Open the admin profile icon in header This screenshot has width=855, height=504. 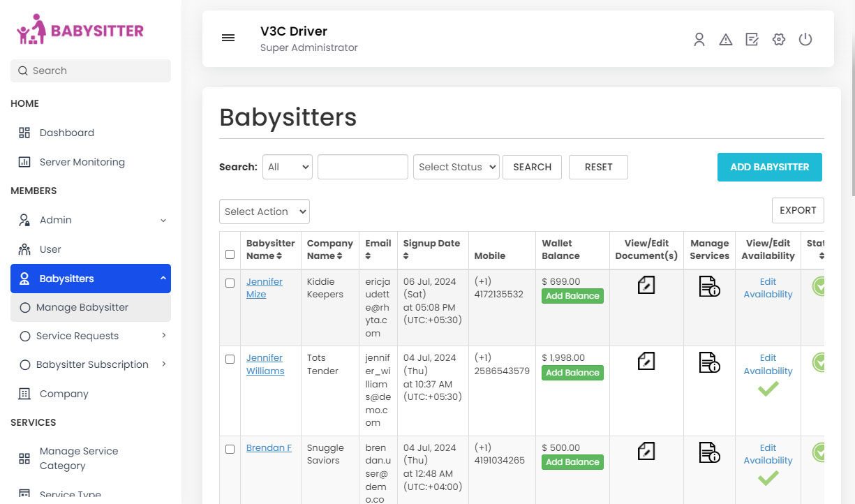pyautogui.click(x=699, y=40)
